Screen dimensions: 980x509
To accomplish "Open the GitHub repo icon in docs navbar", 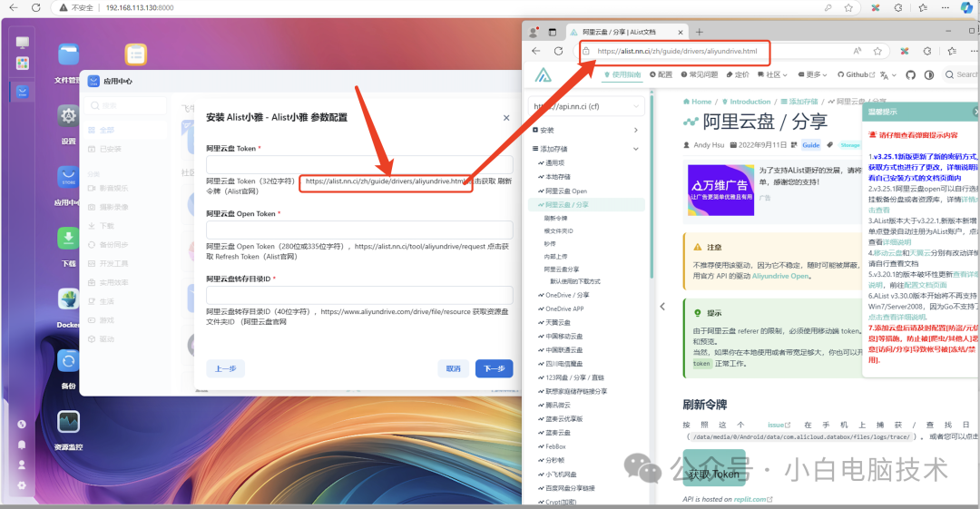I will tap(910, 75).
